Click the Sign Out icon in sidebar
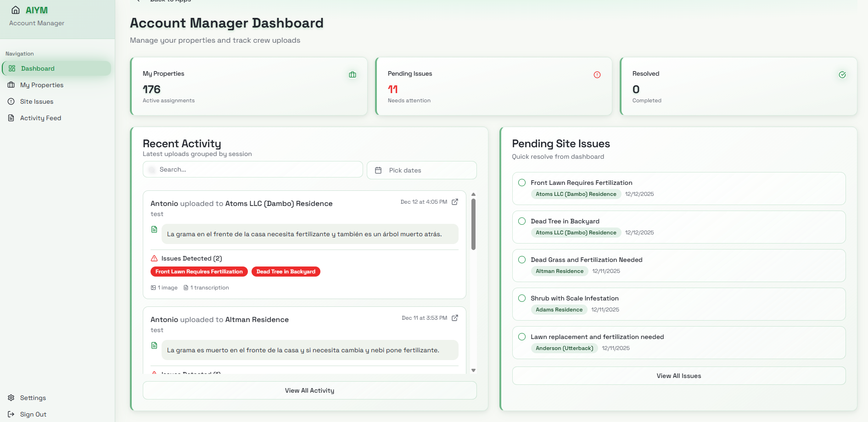 pos(11,414)
